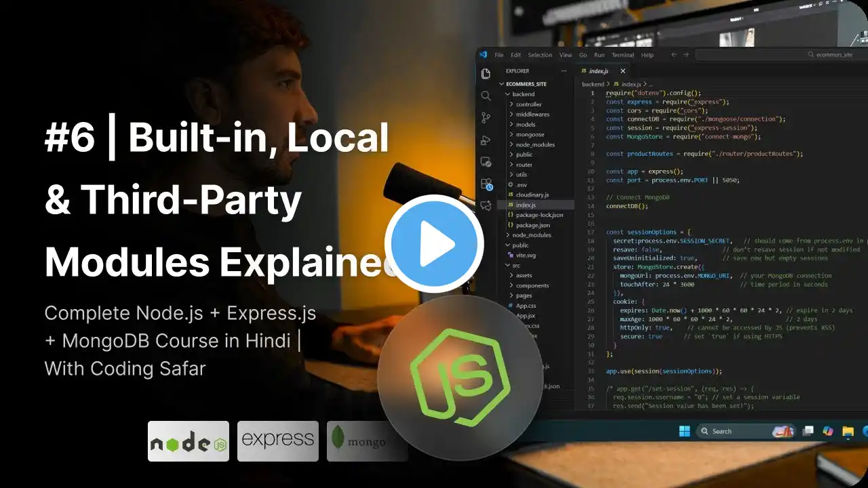Click the ecommers_site command center search bar
The image size is (868, 488).
click(x=781, y=55)
